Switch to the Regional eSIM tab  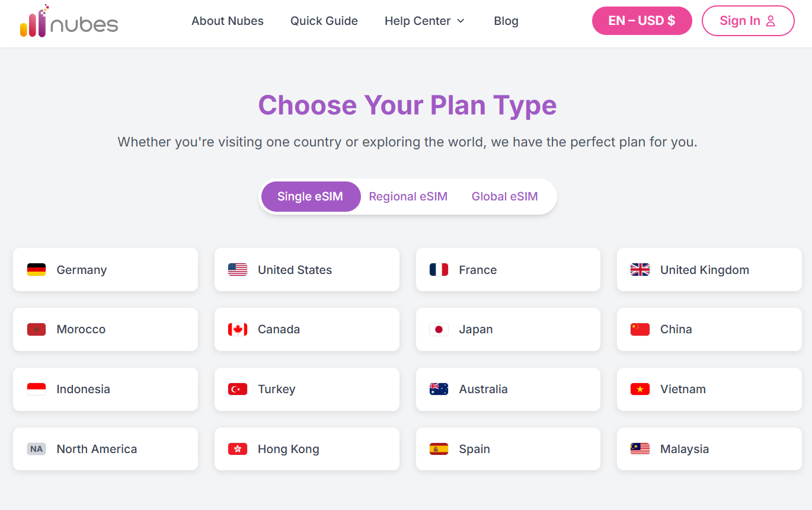pos(408,196)
